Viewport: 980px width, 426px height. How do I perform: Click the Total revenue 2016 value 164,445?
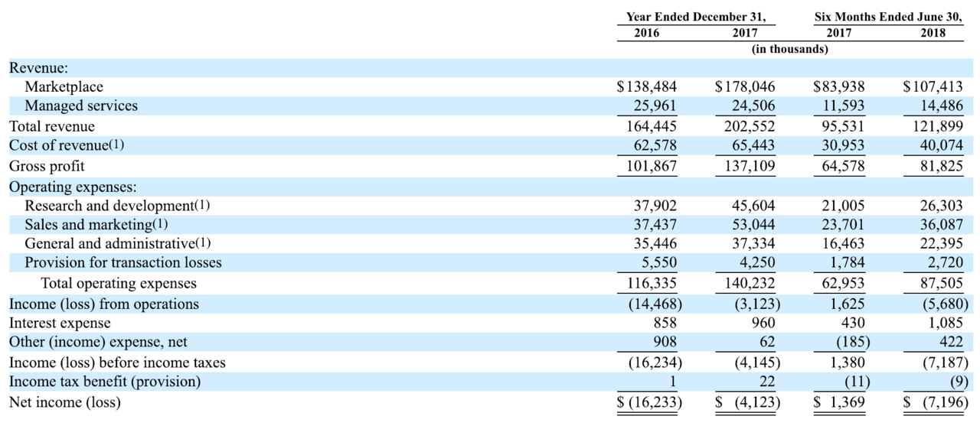click(x=652, y=126)
